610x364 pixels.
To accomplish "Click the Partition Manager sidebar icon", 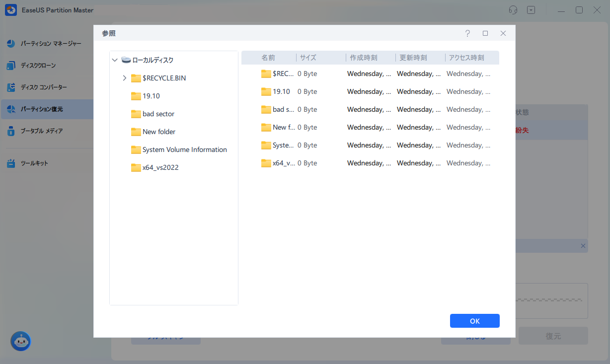I will [x=11, y=44].
